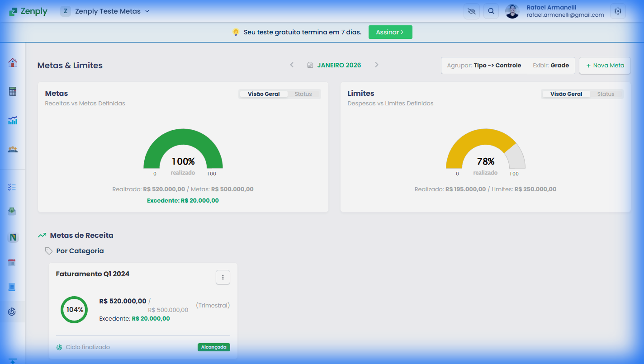
Task: Select Visão Geral tab in Metas card
Action: (264, 94)
